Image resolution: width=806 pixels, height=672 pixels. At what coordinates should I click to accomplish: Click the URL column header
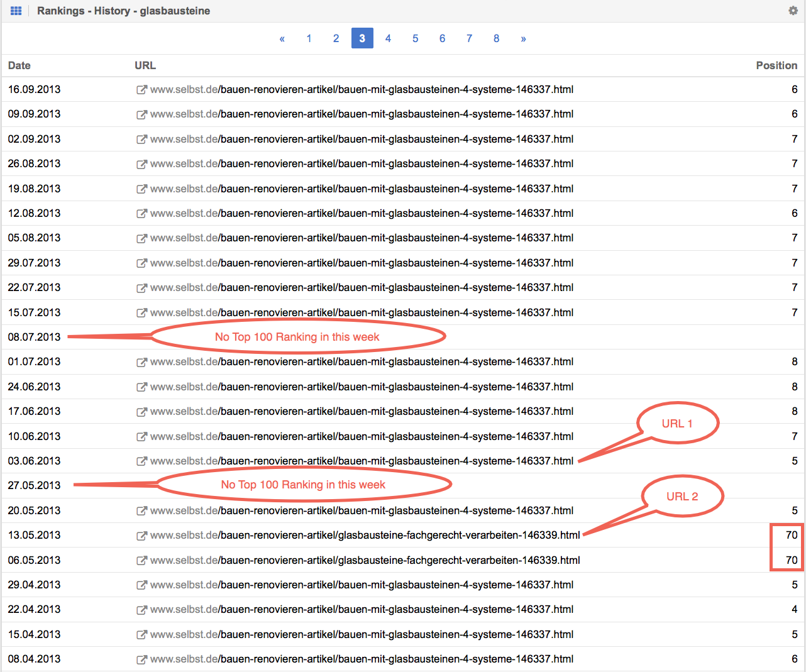(145, 65)
